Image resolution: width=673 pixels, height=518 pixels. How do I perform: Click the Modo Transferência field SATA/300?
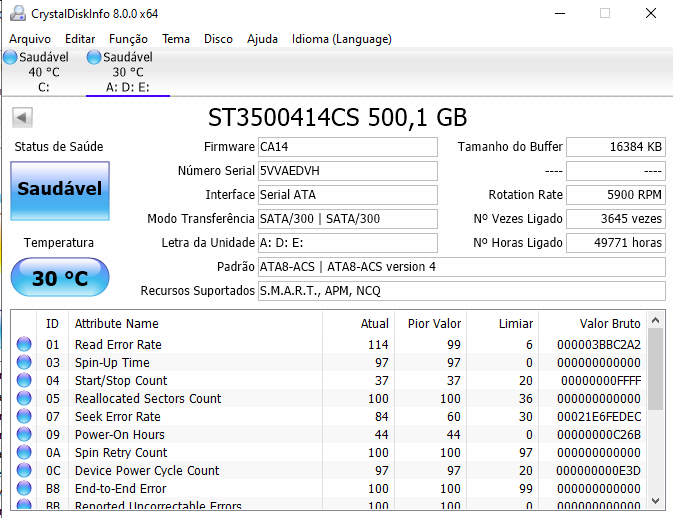coord(348,219)
